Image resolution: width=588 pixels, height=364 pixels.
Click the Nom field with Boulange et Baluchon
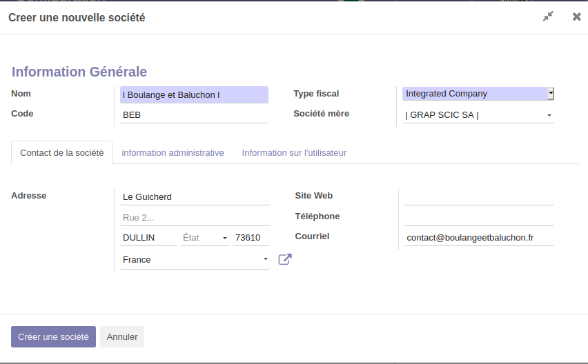(194, 95)
